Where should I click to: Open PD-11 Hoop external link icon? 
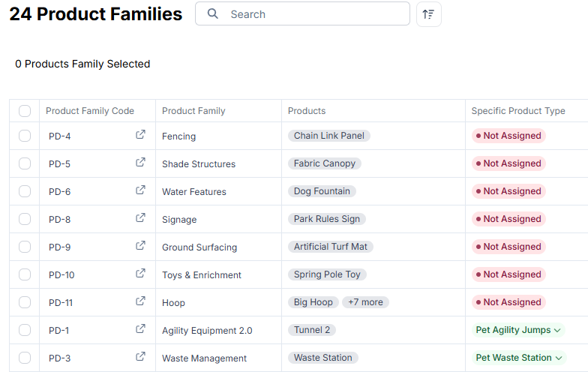140,301
